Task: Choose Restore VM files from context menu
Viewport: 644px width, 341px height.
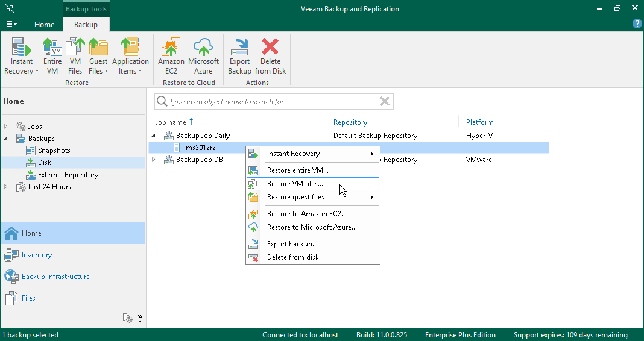Action: coord(312,184)
